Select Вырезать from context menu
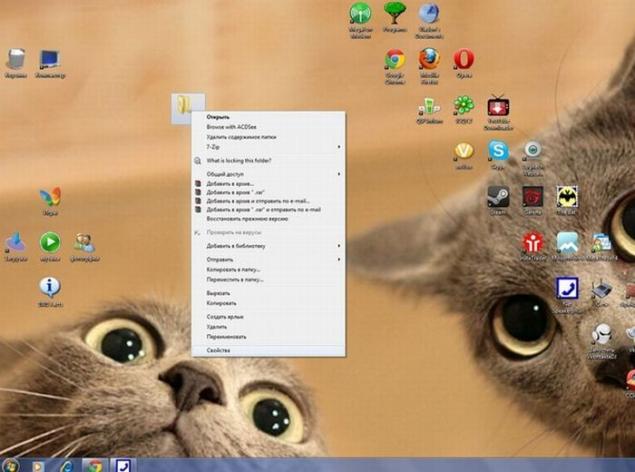635x472 pixels. point(268,293)
